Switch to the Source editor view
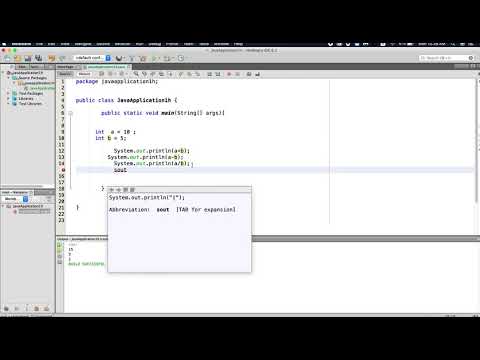 tap(65, 74)
